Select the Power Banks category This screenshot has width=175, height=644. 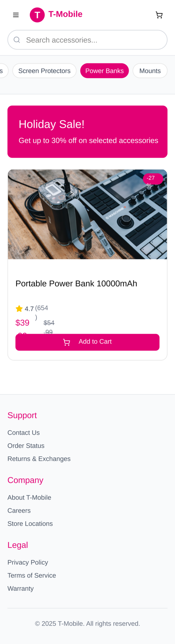tap(104, 71)
